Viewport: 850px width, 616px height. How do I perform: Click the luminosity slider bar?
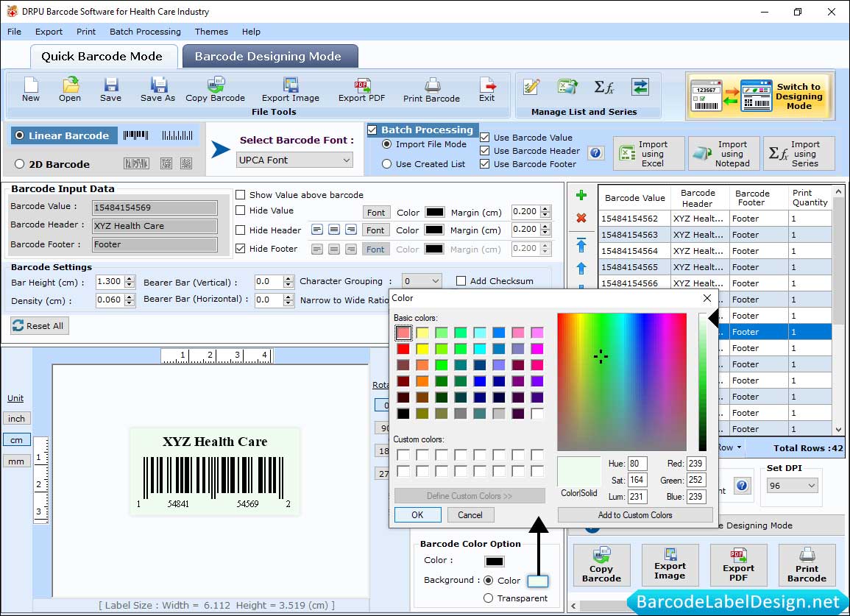point(703,382)
